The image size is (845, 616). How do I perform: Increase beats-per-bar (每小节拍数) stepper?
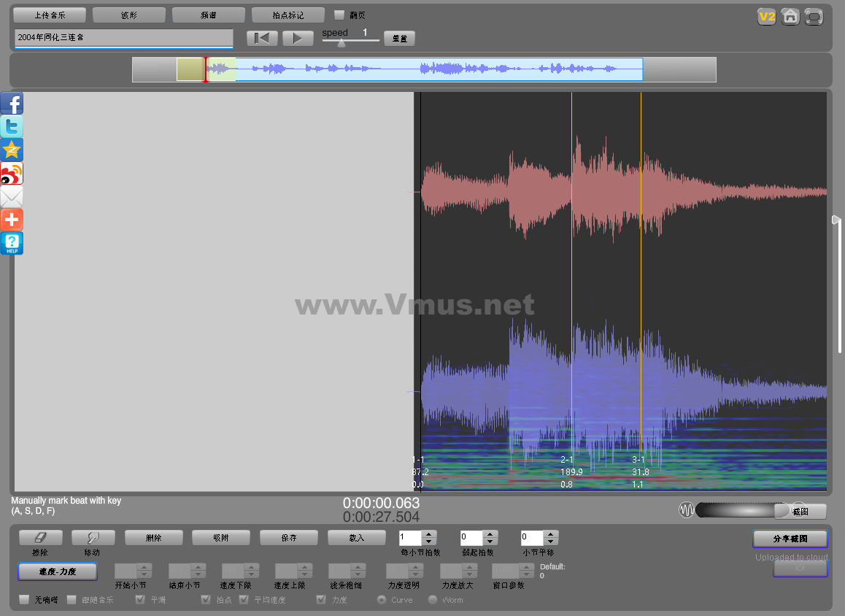click(x=429, y=534)
